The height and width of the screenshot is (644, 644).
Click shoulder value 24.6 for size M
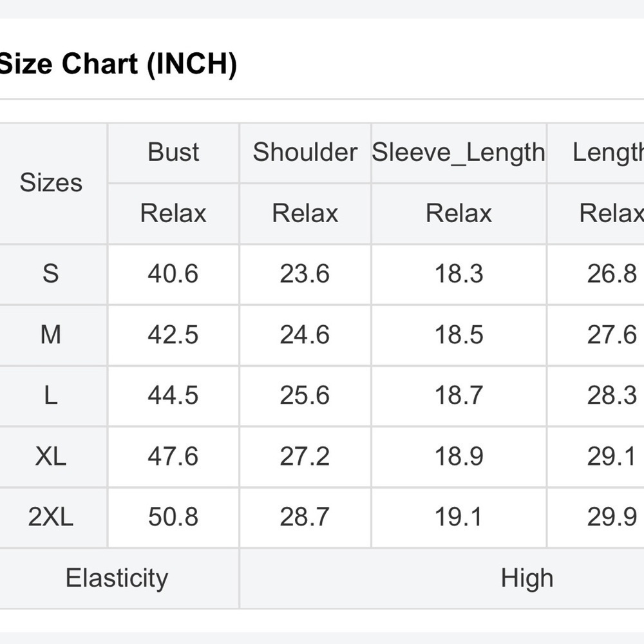click(305, 335)
